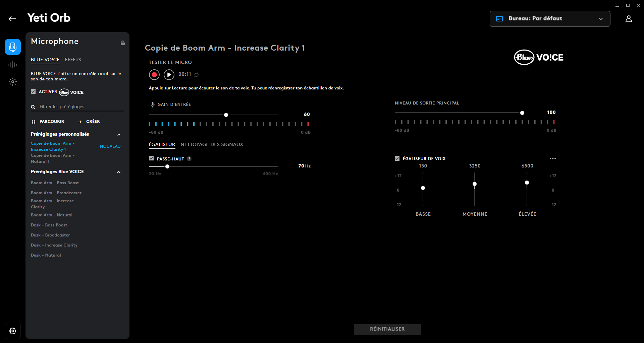
Task: Start recording a mic test sample
Action: tap(154, 75)
